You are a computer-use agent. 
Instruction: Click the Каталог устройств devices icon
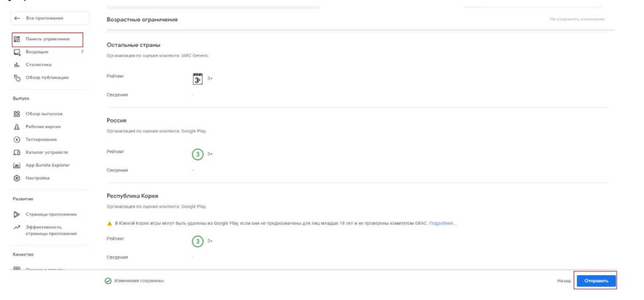[x=17, y=153]
